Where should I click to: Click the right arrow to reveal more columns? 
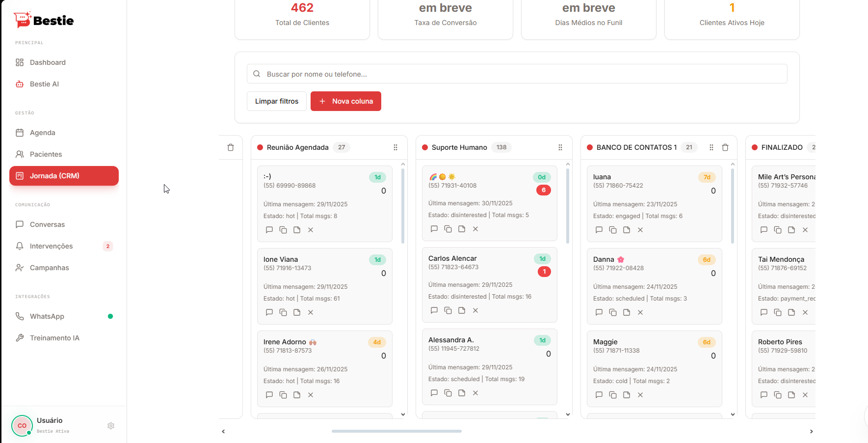pos(812,431)
